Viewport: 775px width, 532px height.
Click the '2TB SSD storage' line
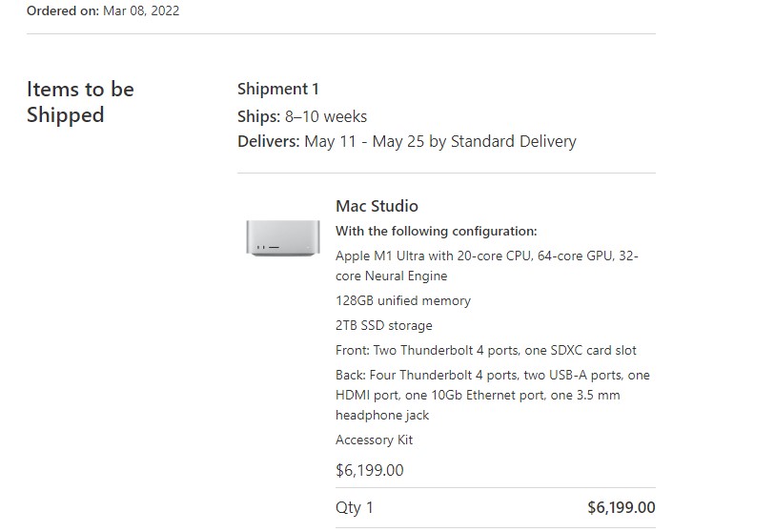[x=383, y=325]
